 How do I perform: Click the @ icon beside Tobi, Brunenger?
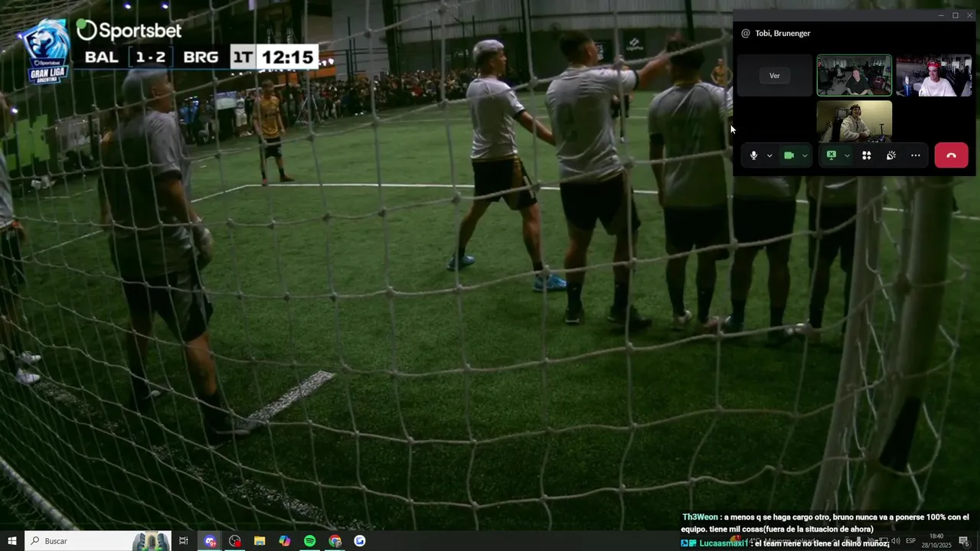coord(745,33)
